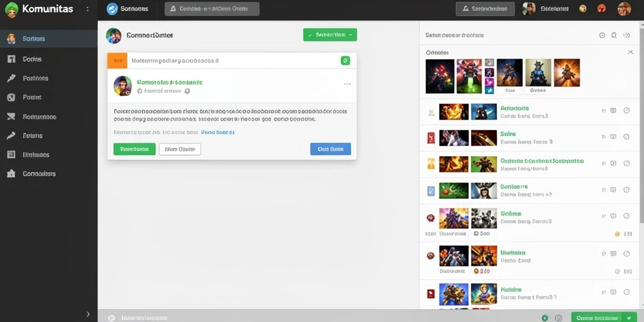Click the blue round icon in top bar
The width and height of the screenshot is (644, 322).
tap(112, 9)
